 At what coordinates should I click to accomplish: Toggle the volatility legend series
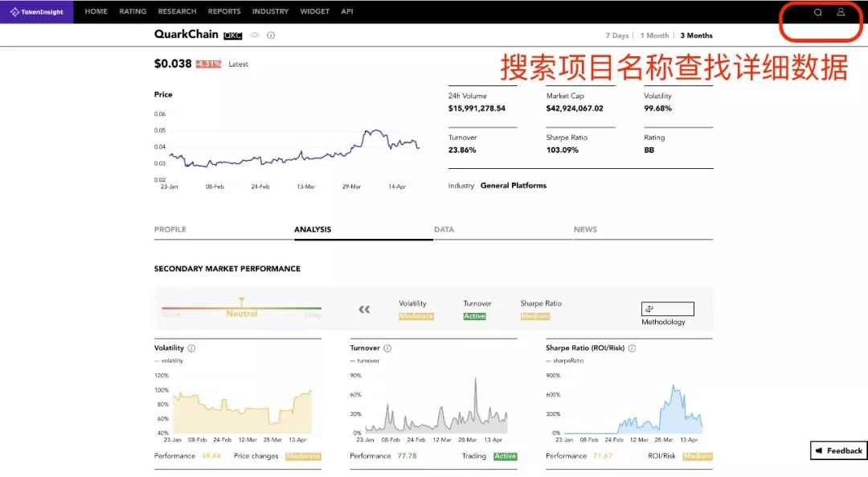pyautogui.click(x=169, y=360)
